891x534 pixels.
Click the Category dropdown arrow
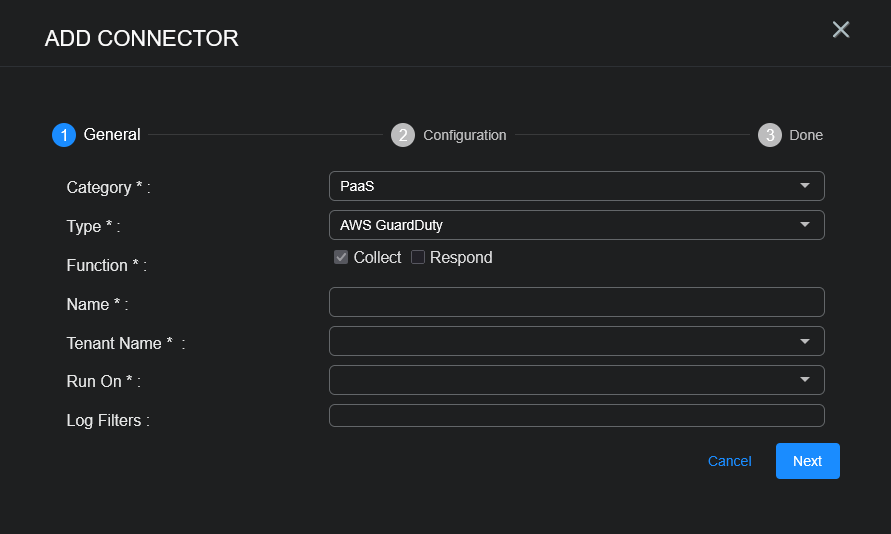pyautogui.click(x=805, y=186)
